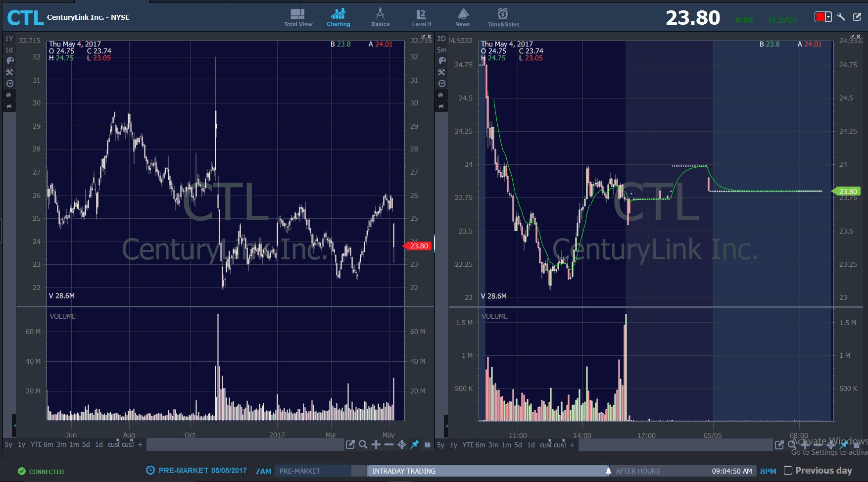868x482 pixels.
Task: Open left chart tools (wrench and screwdriver) icon
Action: pos(9,72)
